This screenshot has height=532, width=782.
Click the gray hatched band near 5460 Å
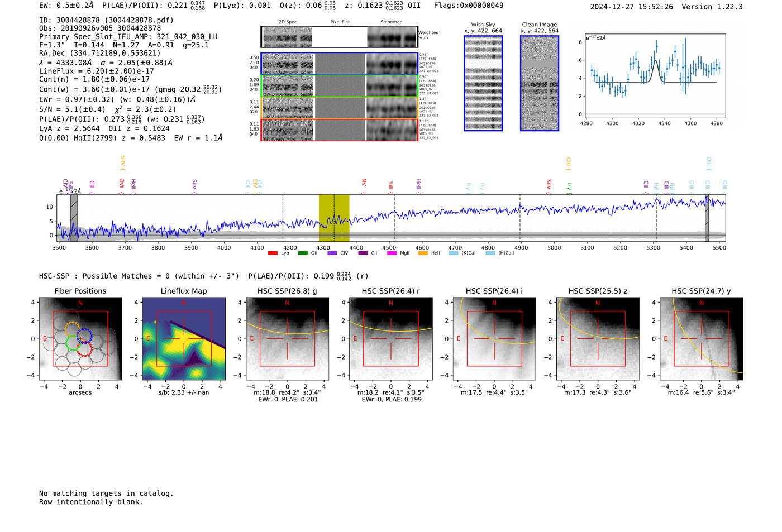coord(707,218)
